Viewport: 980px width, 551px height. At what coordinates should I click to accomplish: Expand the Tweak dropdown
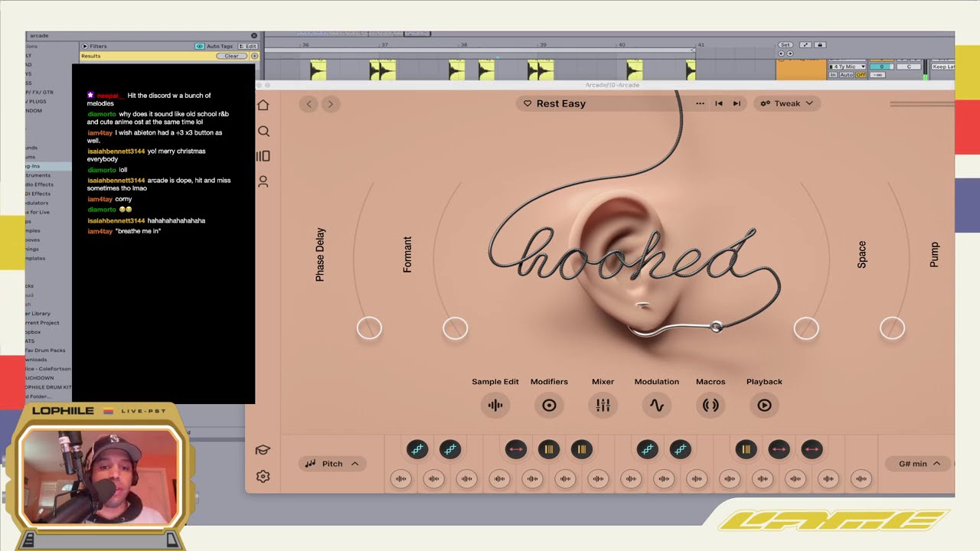[787, 103]
